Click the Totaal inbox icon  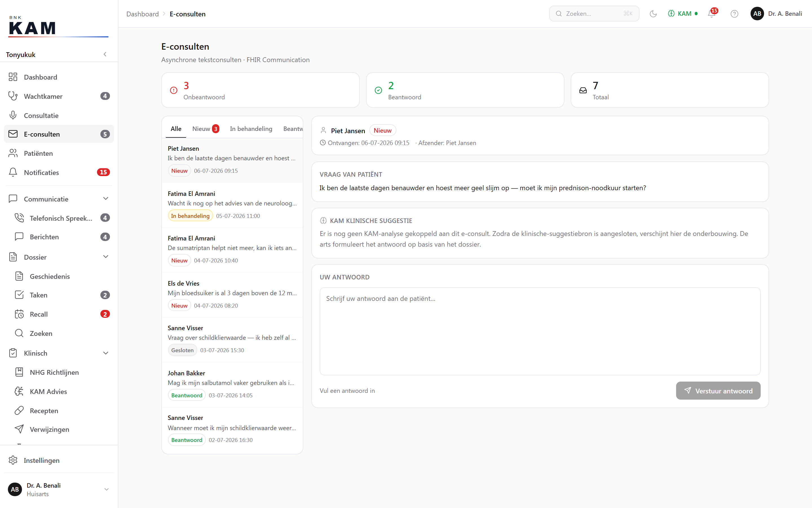(583, 90)
